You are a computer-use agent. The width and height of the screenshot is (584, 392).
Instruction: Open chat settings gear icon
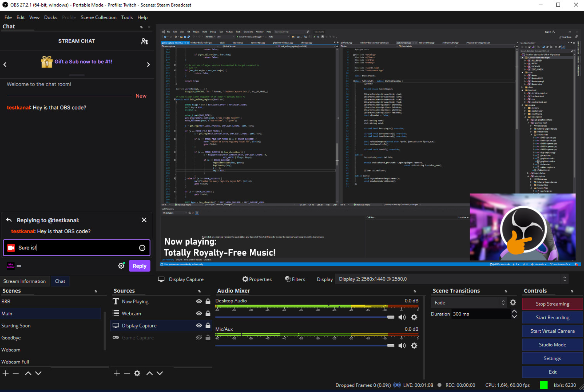(x=121, y=266)
